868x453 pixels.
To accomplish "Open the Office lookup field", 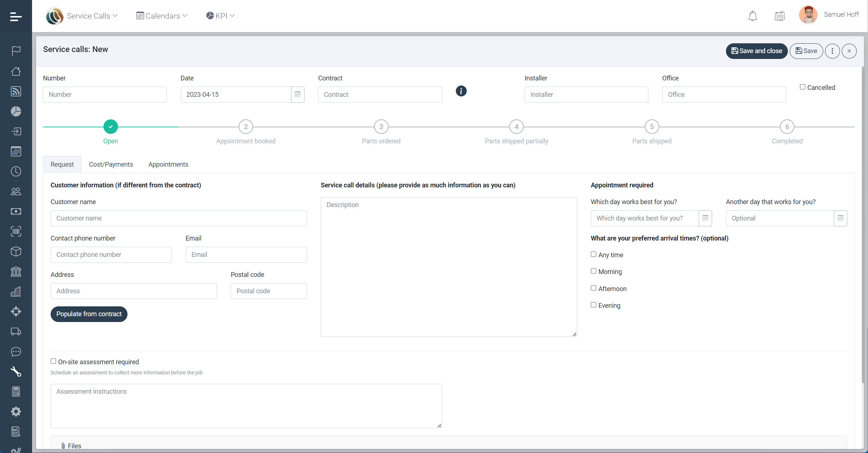I will [x=724, y=94].
